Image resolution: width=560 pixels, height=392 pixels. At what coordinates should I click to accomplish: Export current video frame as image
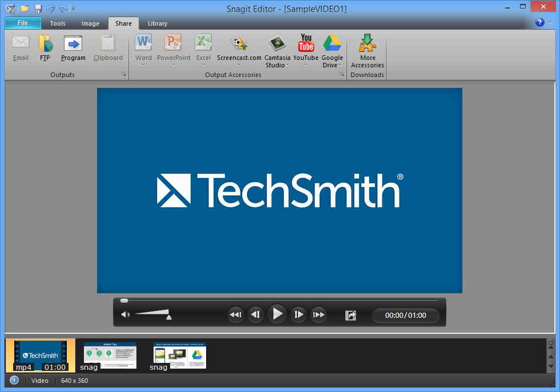350,315
